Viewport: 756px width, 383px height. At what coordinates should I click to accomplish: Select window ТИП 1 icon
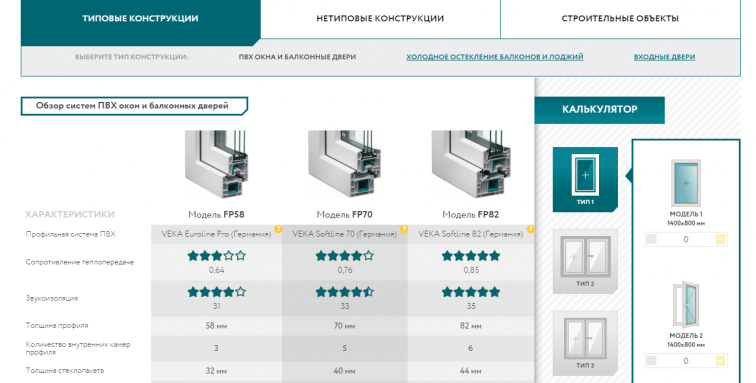[x=585, y=179]
